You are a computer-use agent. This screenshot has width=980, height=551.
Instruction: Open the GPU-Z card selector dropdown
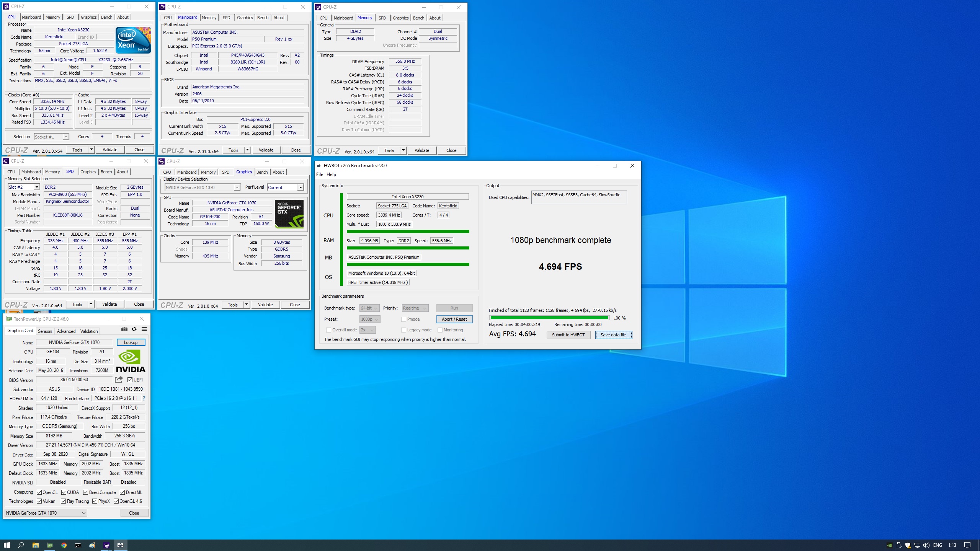(46, 513)
